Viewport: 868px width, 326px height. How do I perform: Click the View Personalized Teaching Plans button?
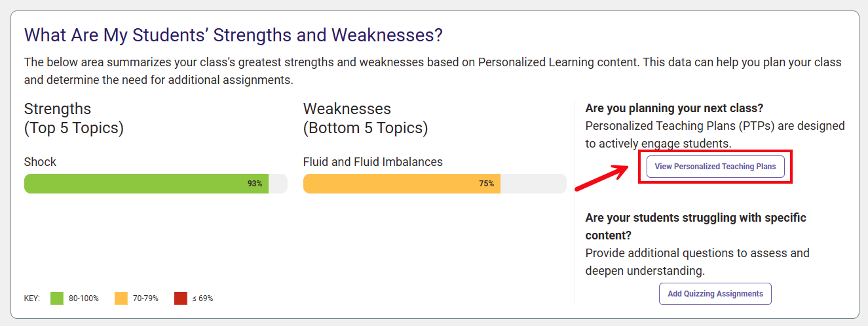click(715, 167)
